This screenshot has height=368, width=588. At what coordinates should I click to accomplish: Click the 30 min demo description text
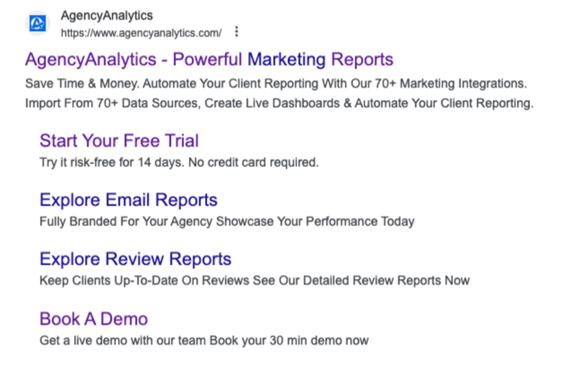204,340
